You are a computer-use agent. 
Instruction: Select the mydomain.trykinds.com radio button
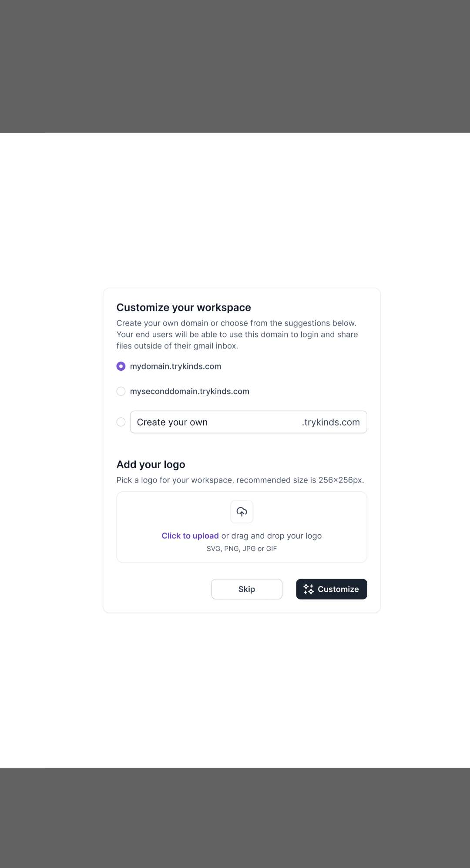click(x=121, y=366)
